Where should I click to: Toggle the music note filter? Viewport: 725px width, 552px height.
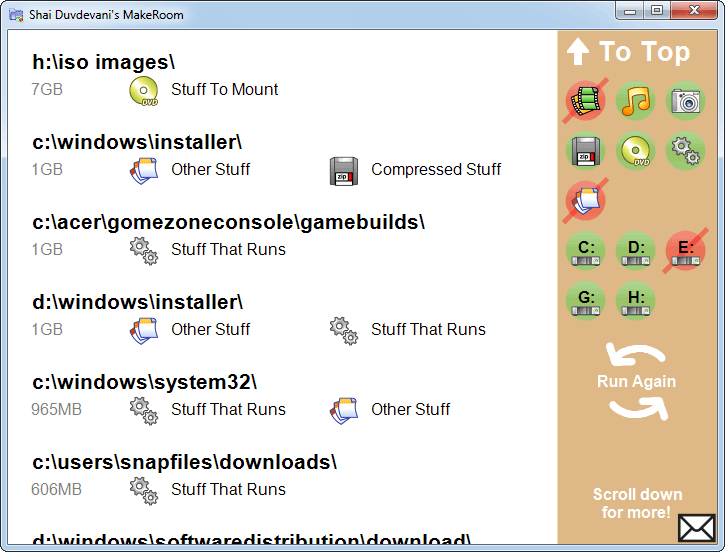[x=635, y=100]
